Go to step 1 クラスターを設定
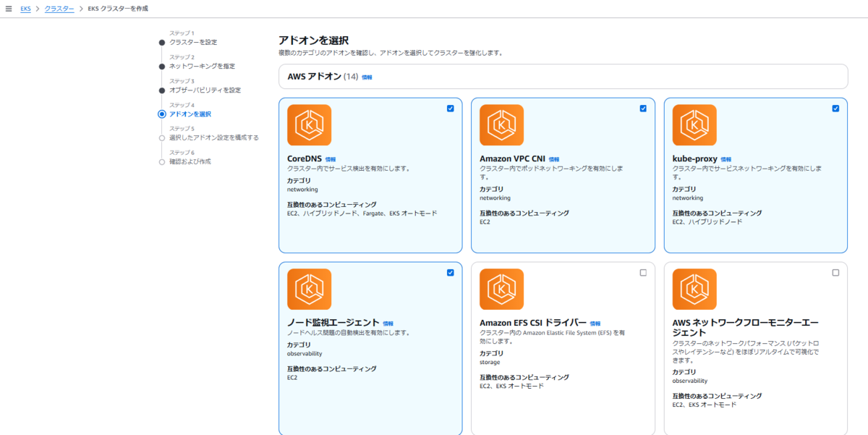Screen dimensions: 868x435 [192, 42]
